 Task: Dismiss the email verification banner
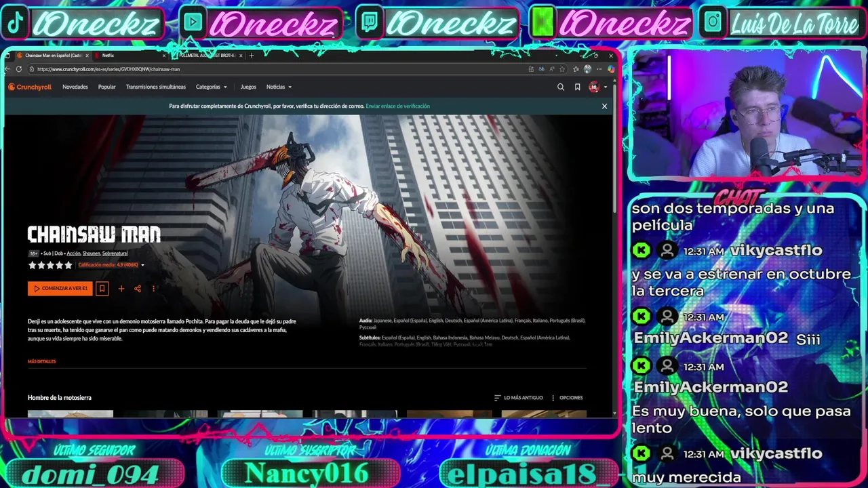click(x=604, y=106)
